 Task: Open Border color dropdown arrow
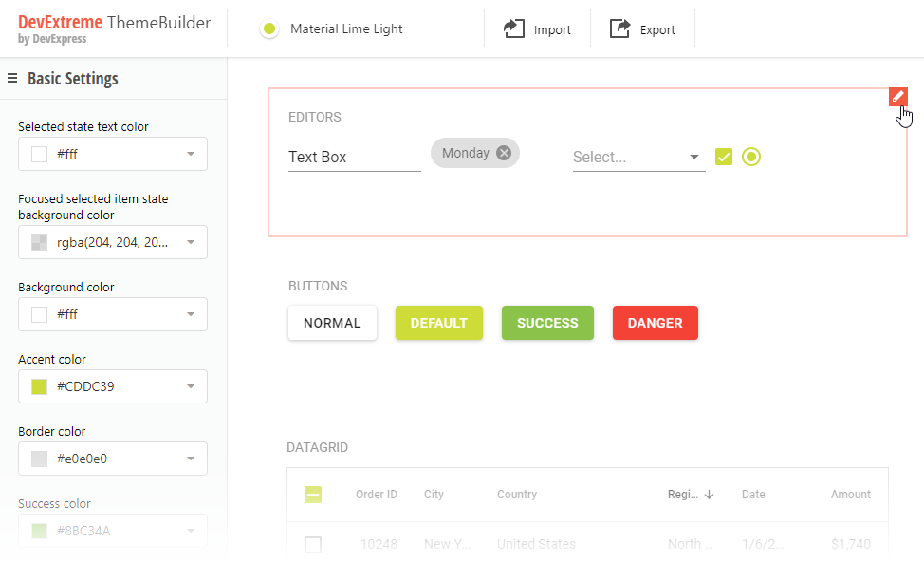[191, 459]
